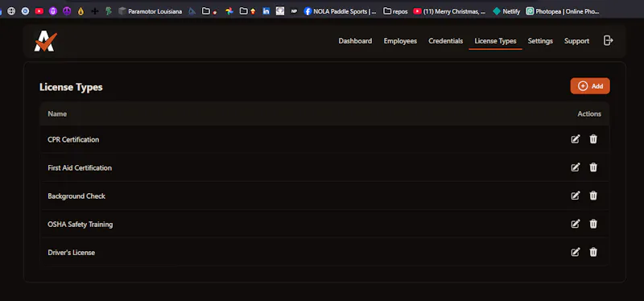Viewport: 644px width, 301px height.
Task: Open the Netlify bookmark
Action: click(x=506, y=11)
